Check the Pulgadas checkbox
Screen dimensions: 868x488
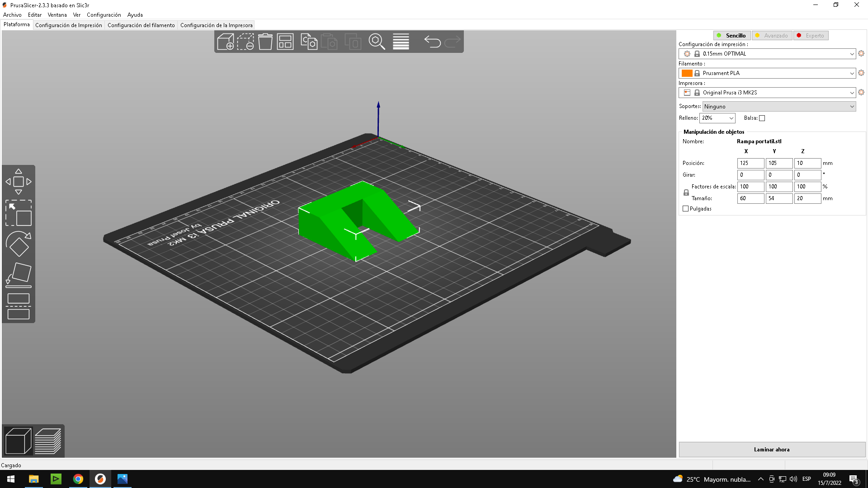685,209
